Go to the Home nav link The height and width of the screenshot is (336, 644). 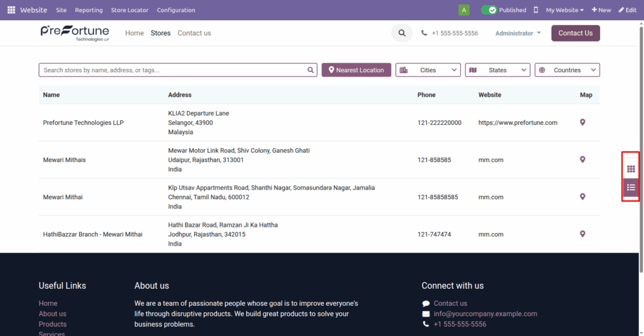click(135, 33)
